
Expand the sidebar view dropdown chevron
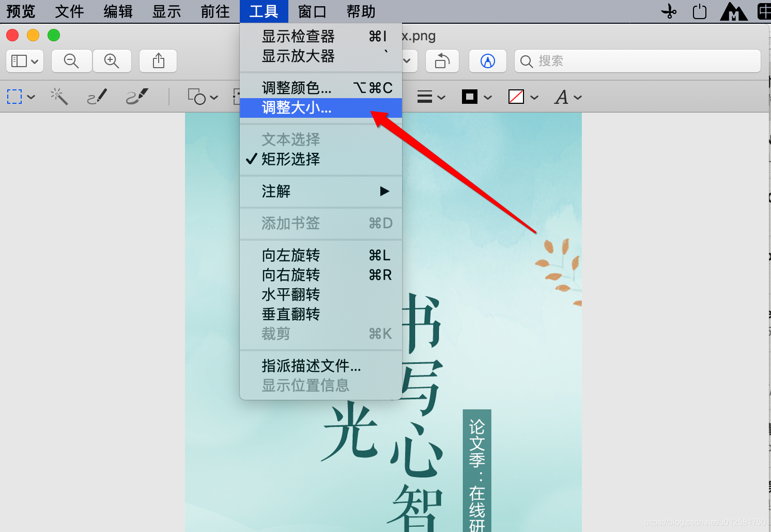(x=35, y=61)
